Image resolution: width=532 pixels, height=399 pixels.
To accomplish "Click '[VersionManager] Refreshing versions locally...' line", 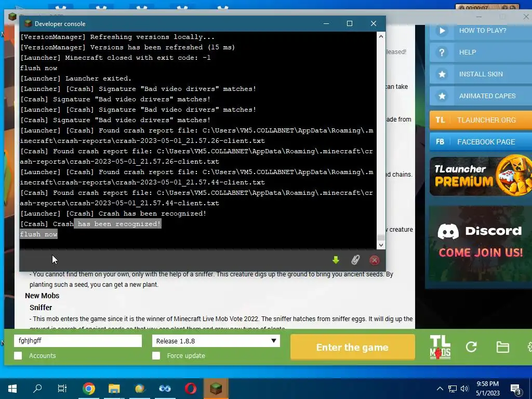I will point(117,37).
